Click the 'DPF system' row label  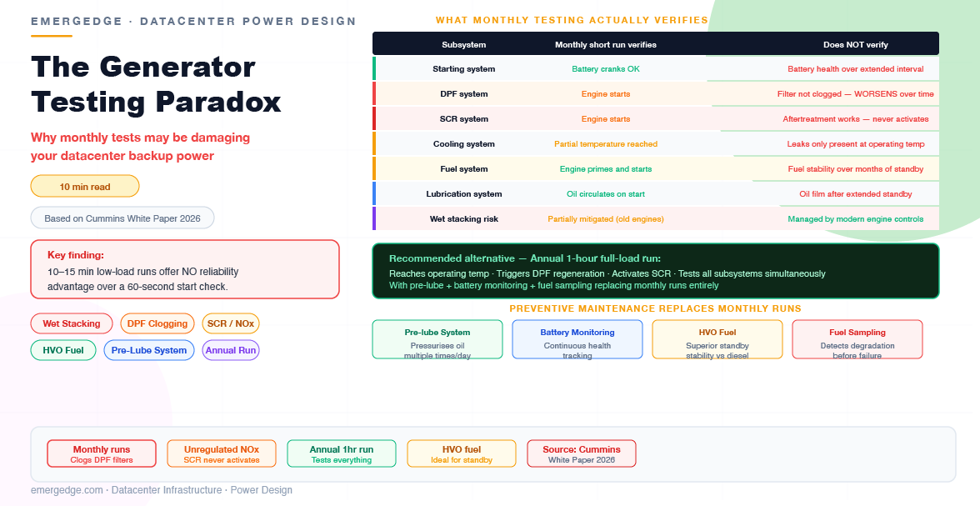[x=463, y=94]
